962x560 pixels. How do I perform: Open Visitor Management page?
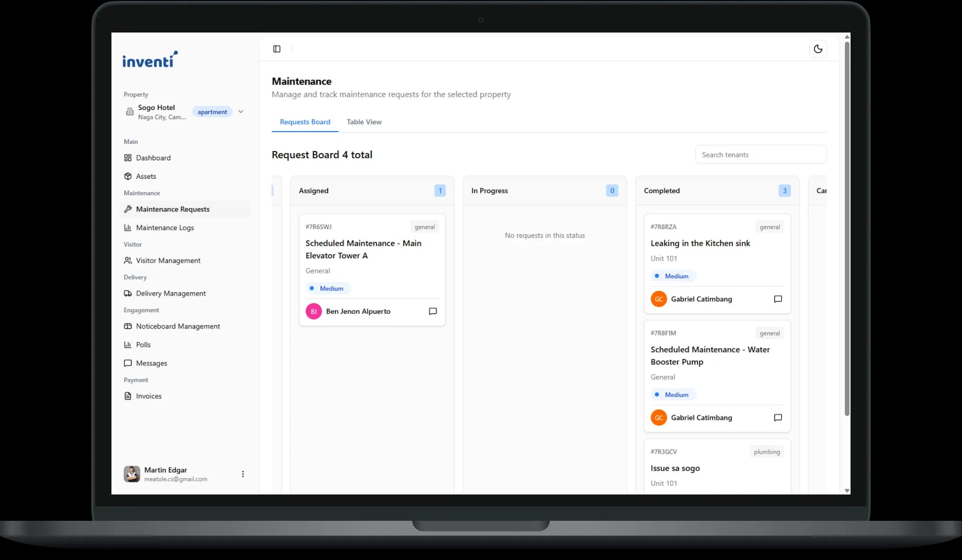(168, 261)
